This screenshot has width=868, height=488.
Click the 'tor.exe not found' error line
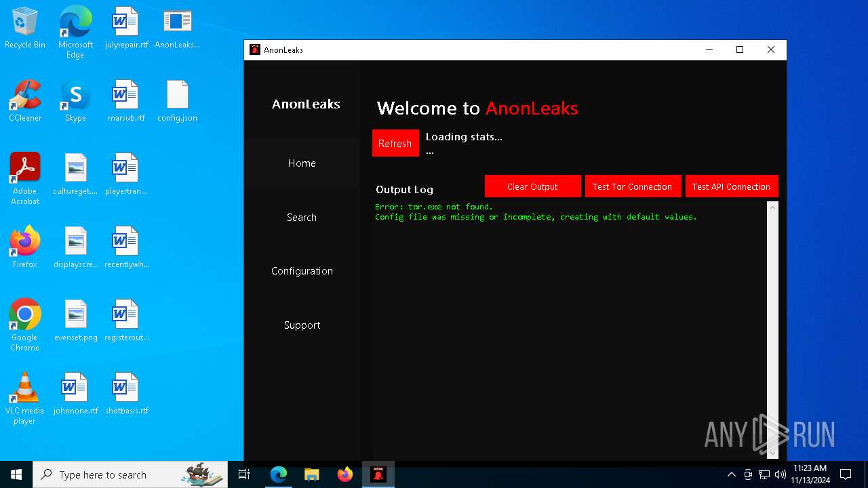point(434,207)
